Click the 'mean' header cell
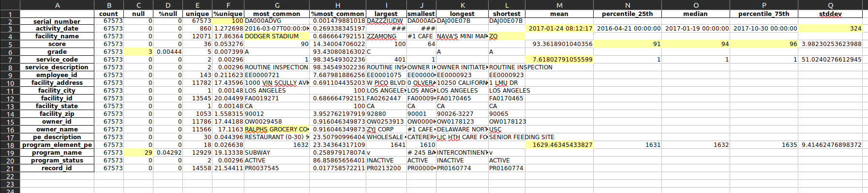This screenshot has width=868, height=193. click(x=559, y=14)
